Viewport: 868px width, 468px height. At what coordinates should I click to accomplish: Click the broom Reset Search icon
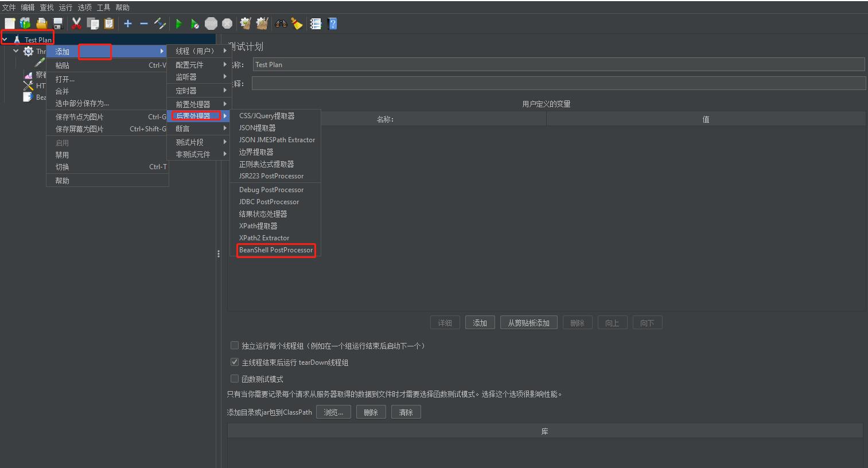point(297,24)
